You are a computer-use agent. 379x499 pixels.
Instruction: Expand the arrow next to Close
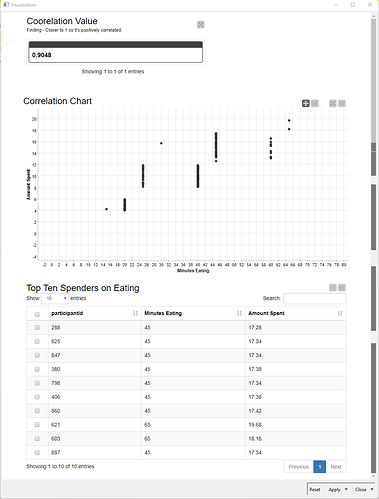[372, 489]
